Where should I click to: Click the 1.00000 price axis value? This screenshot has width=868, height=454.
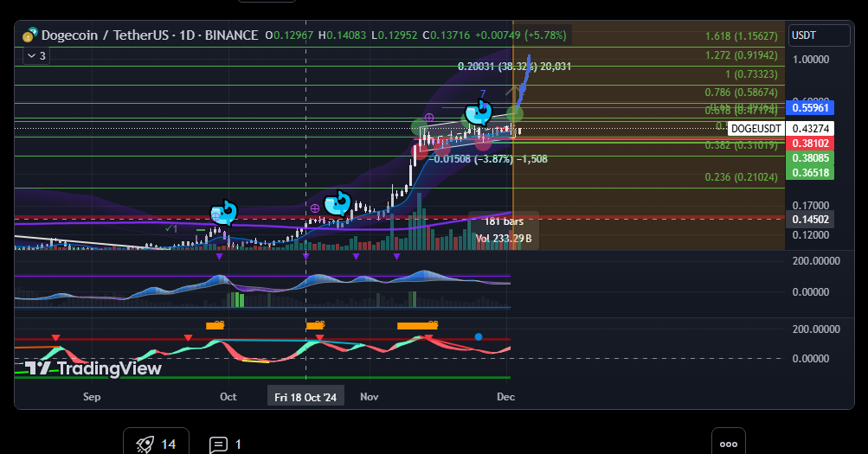[x=810, y=60]
